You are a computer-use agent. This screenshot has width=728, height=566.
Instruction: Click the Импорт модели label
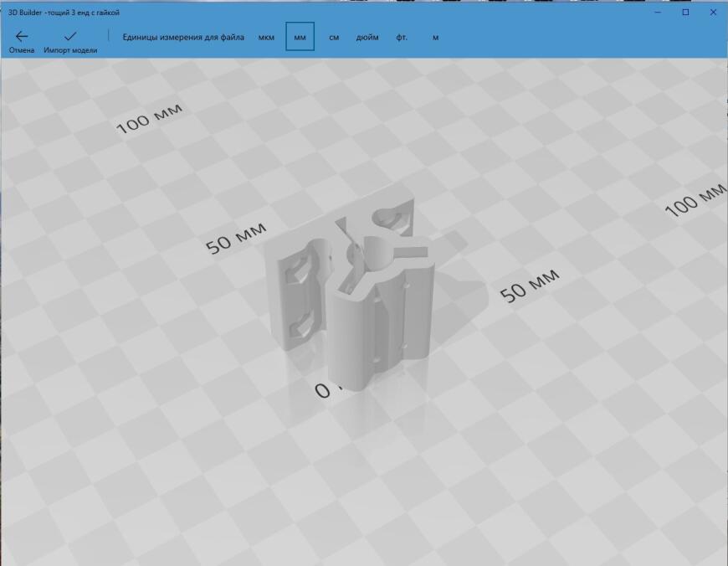coord(72,49)
